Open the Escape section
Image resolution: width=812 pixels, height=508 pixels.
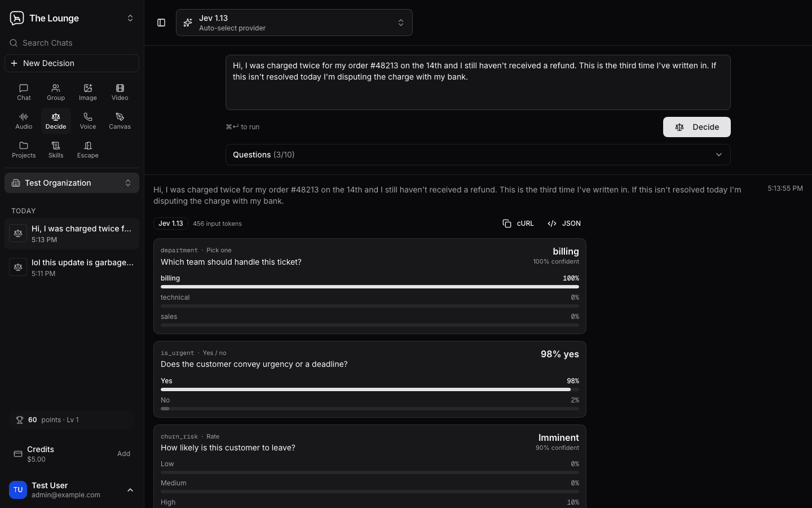point(88,150)
